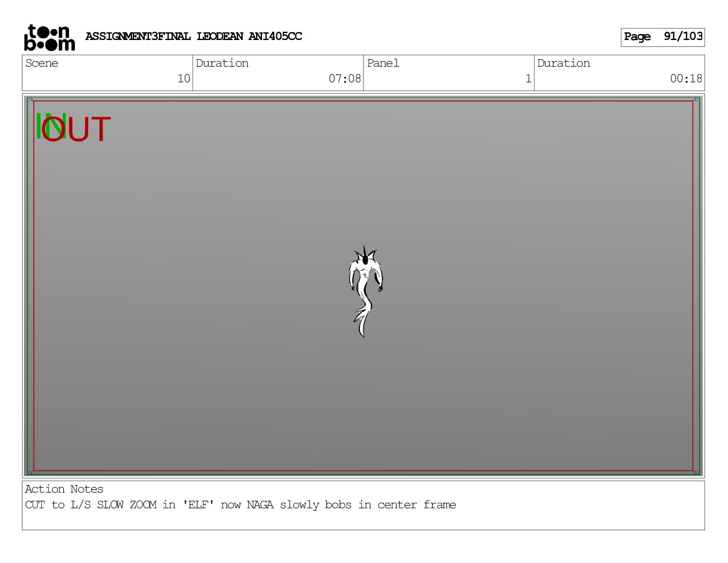Click the 'Panel' header label
Screen dimensions: 728x563
[x=383, y=63]
